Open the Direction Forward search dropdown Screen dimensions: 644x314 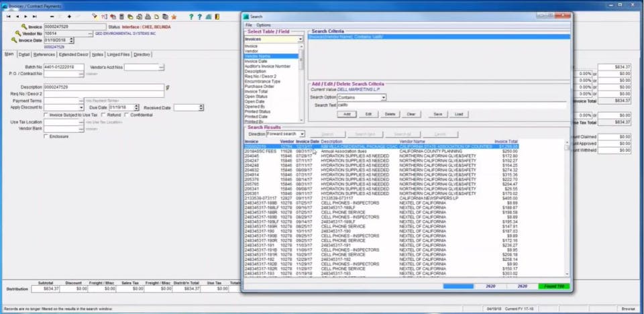point(303,134)
